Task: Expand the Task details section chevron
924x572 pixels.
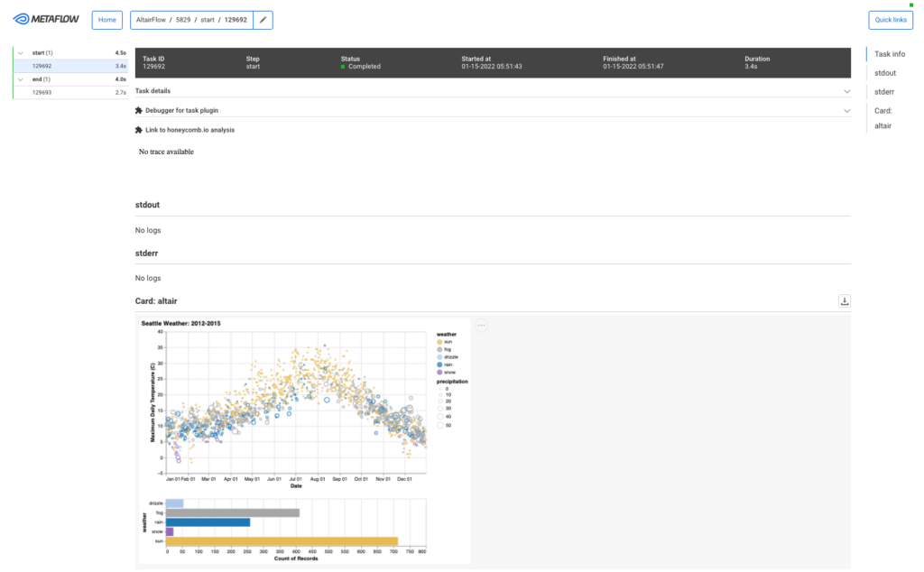Action: 846,91
